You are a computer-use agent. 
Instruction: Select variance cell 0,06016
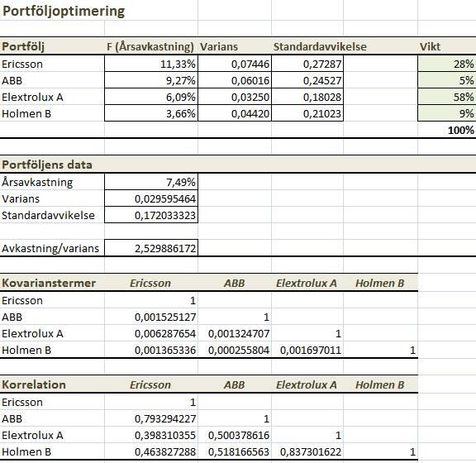click(x=235, y=80)
